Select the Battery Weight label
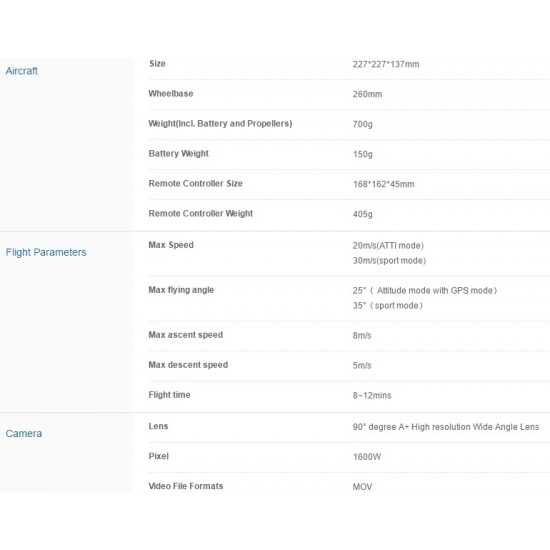550x550 pixels. tap(179, 154)
